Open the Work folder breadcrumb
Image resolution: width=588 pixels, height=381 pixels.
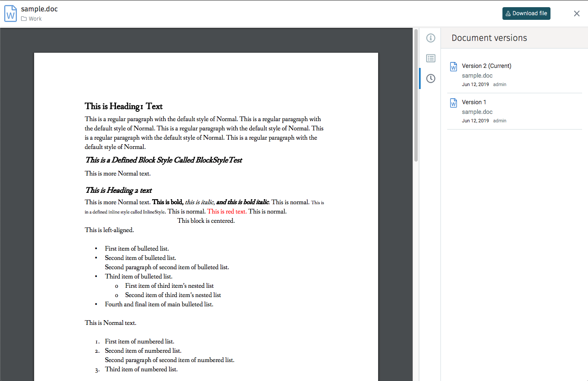pyautogui.click(x=35, y=19)
